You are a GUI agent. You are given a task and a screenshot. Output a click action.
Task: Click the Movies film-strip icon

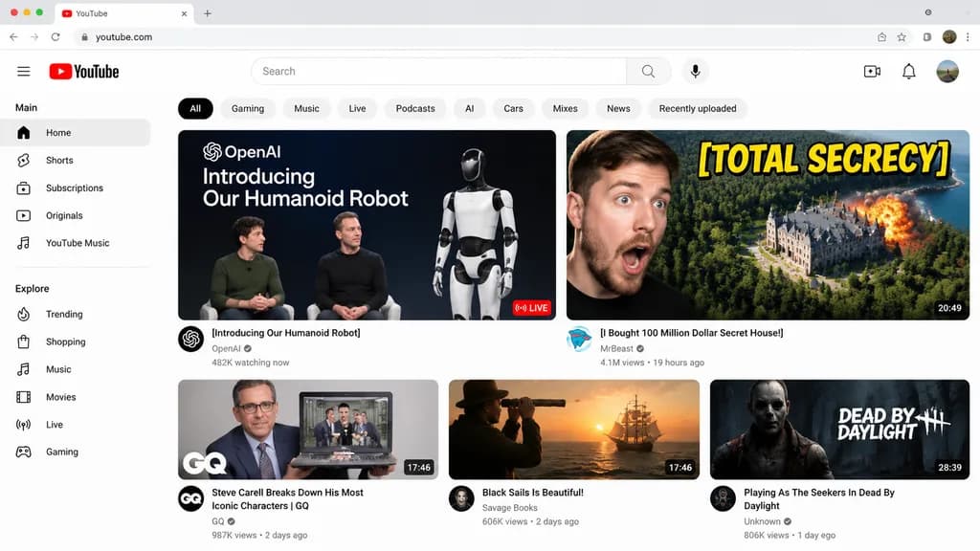coord(24,397)
